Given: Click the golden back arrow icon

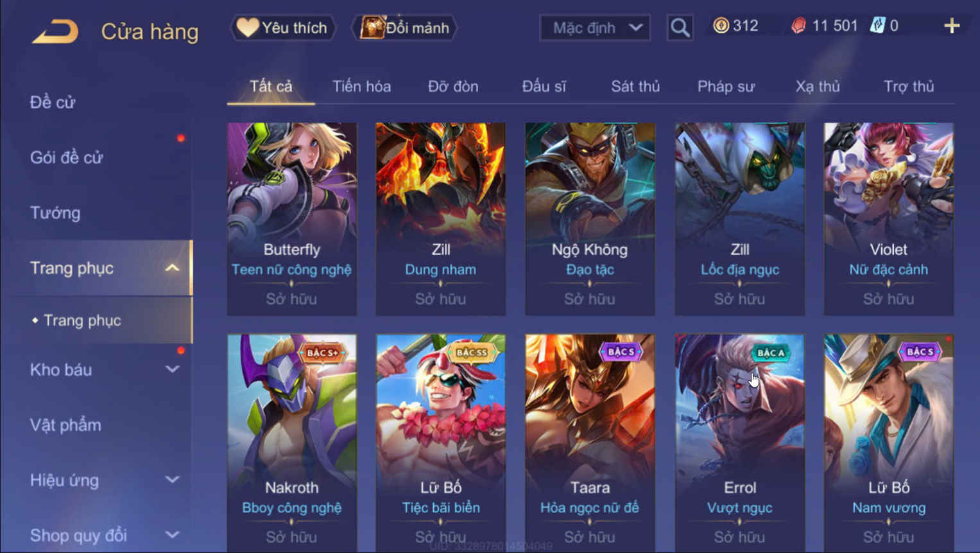Looking at the screenshot, I should click(x=55, y=31).
